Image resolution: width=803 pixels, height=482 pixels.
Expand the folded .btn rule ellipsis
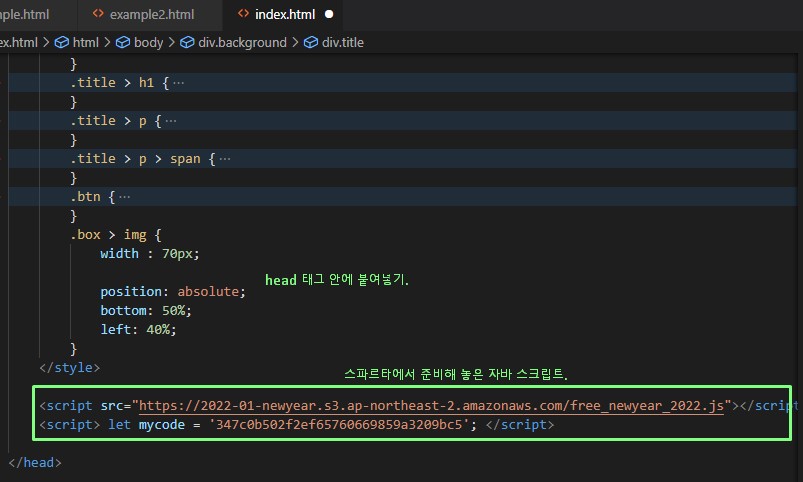[124, 197]
